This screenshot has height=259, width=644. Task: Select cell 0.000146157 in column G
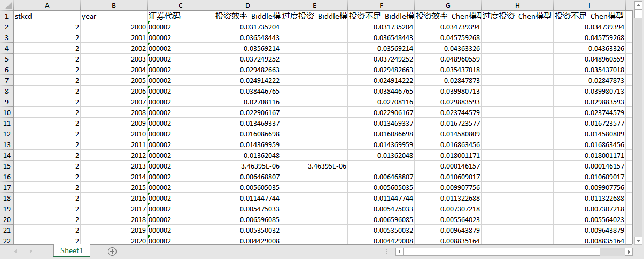448,166
